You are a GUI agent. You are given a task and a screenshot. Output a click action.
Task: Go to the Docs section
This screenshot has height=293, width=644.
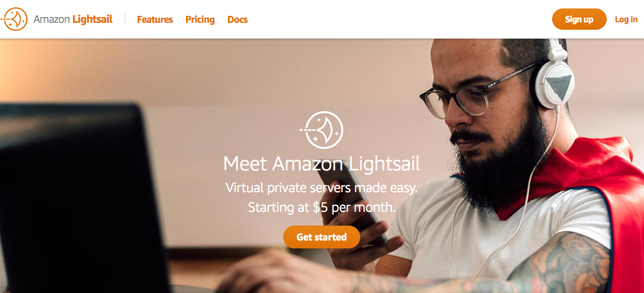point(238,20)
